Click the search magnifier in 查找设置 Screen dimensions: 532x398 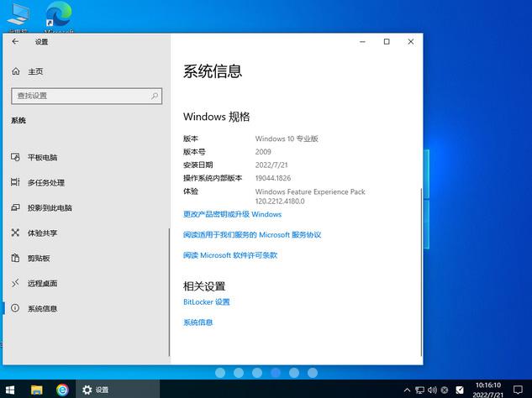pos(155,96)
